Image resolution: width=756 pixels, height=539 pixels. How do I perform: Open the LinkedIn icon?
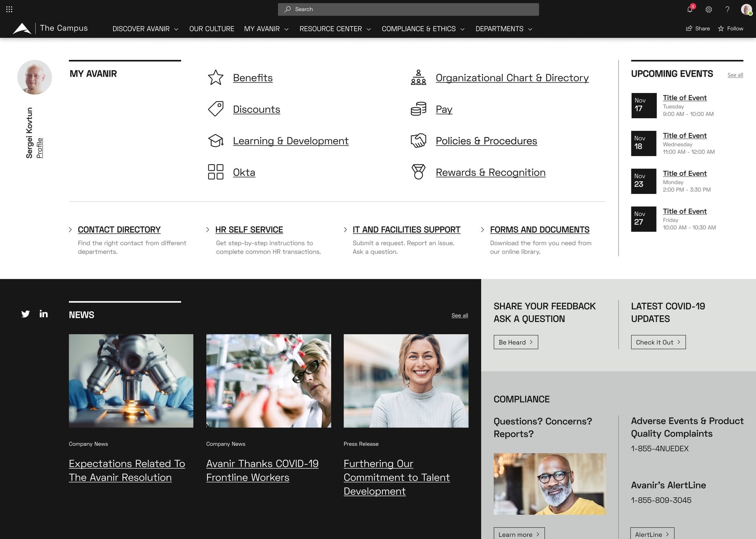[x=44, y=314]
